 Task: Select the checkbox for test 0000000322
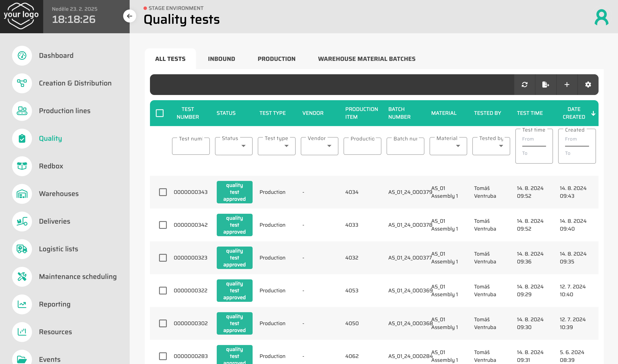(x=163, y=290)
